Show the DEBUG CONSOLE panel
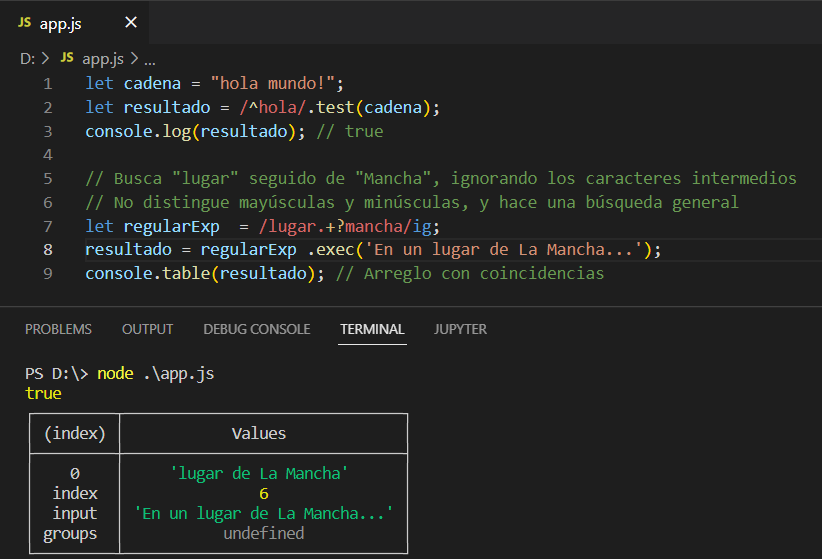Screen dimensions: 822x559 click(x=256, y=329)
